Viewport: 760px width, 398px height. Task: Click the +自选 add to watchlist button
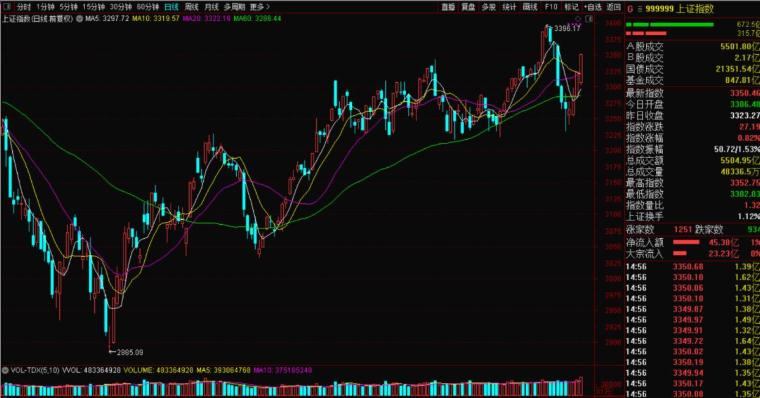[593, 7]
